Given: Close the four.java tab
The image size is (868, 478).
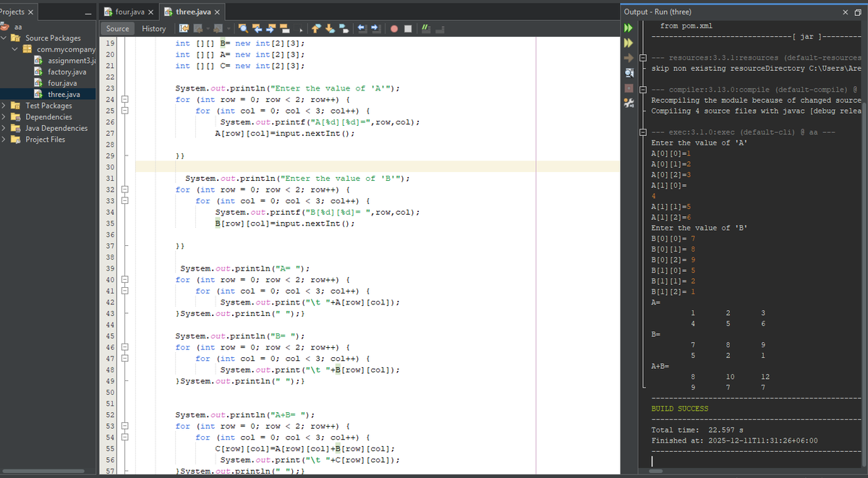Looking at the screenshot, I should click(151, 12).
